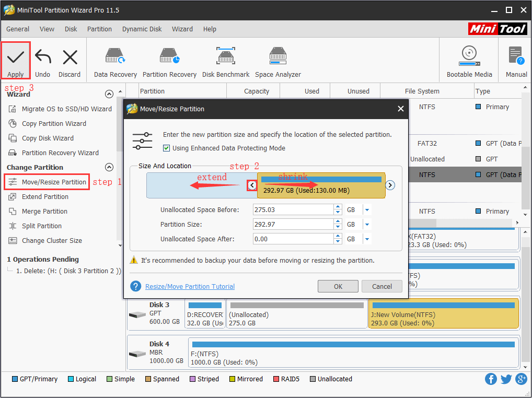Open the Partition menu
532x398 pixels.
pos(99,29)
